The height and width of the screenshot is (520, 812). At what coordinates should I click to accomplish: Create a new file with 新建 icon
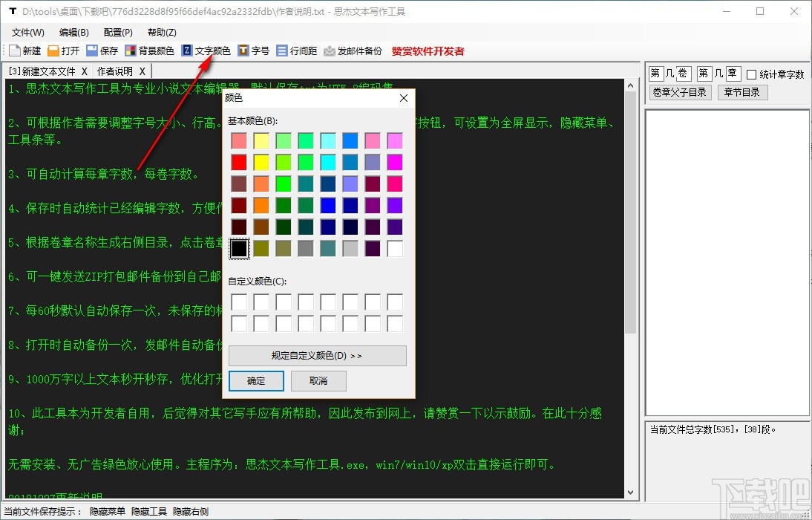24,51
